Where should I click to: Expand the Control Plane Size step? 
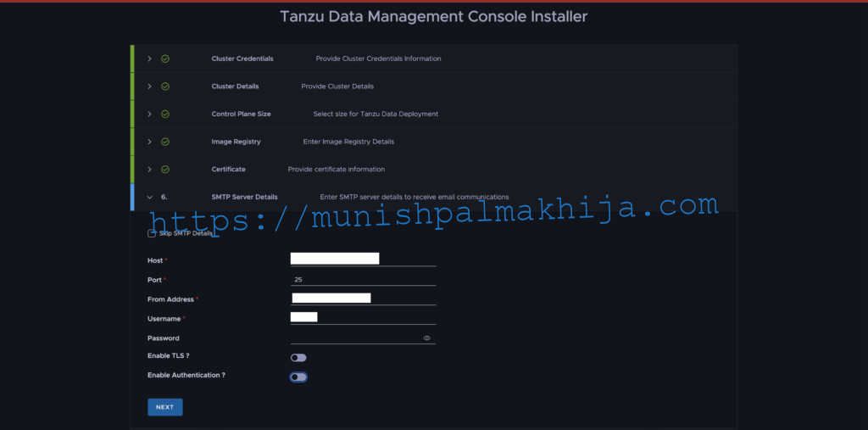point(149,114)
